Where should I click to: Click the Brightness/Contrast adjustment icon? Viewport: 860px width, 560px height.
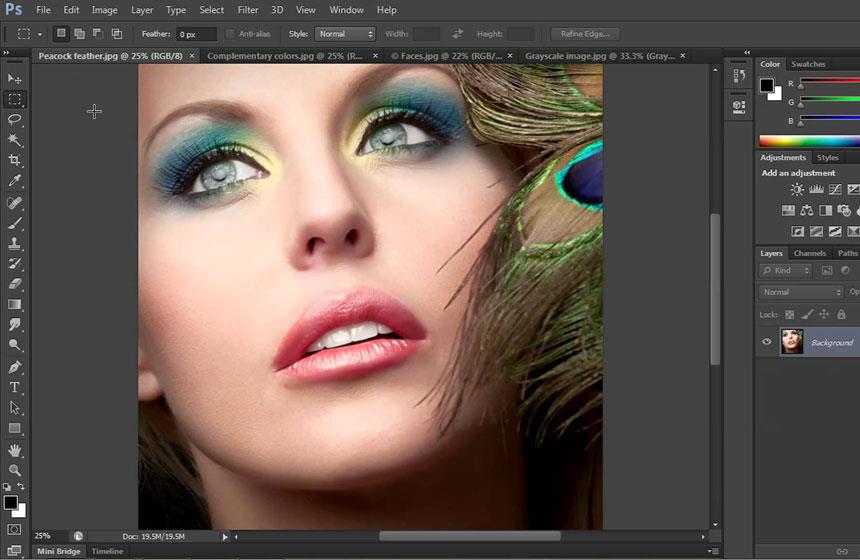coord(797,189)
